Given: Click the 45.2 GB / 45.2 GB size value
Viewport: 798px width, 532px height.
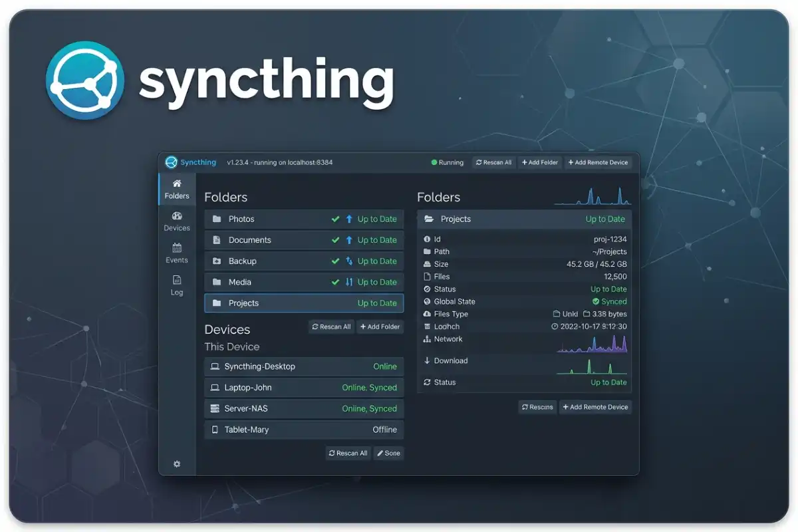Looking at the screenshot, I should point(597,264).
